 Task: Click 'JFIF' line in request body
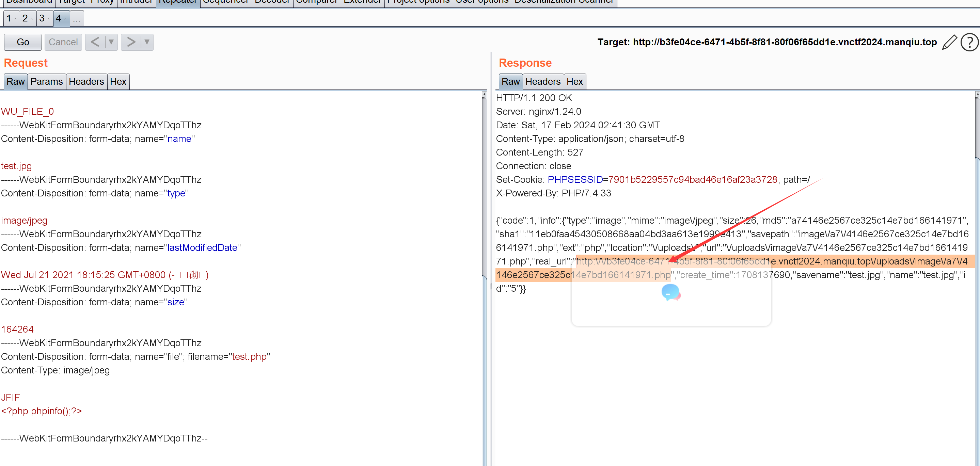click(10, 397)
